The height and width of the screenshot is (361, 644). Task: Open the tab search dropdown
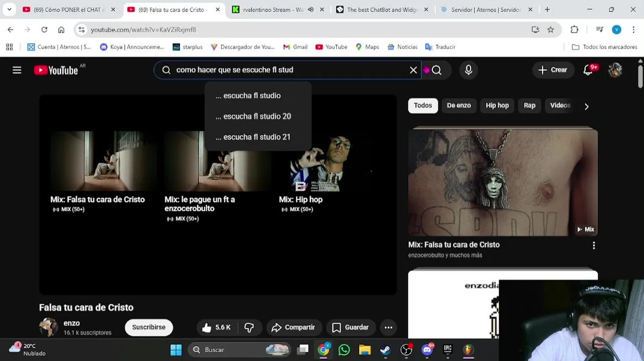tap(9, 10)
